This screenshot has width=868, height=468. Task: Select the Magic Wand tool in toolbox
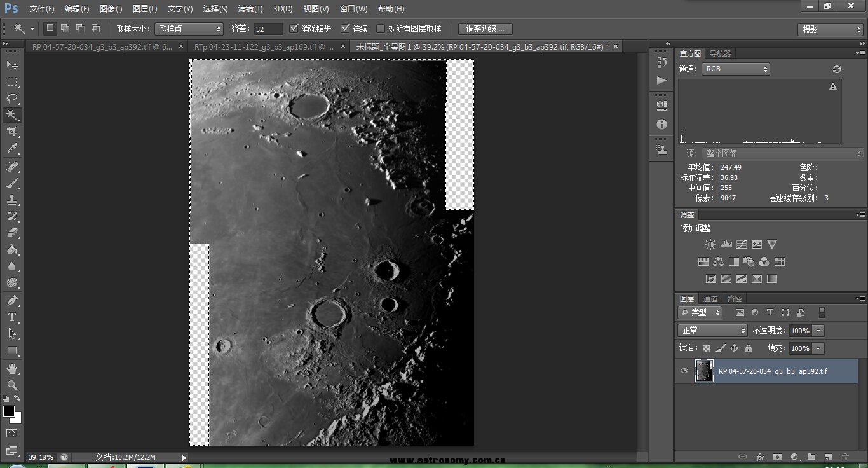pos(12,115)
